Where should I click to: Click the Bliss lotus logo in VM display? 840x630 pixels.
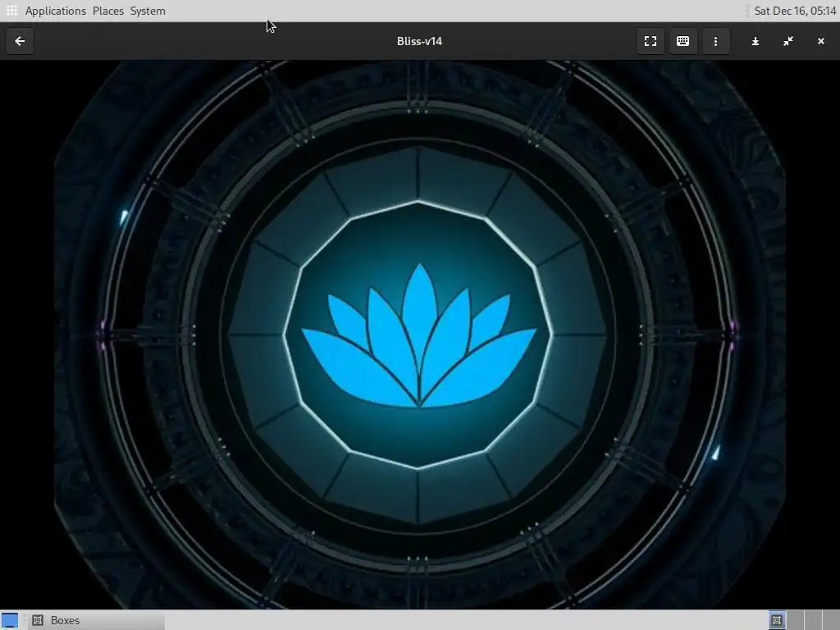(419, 336)
